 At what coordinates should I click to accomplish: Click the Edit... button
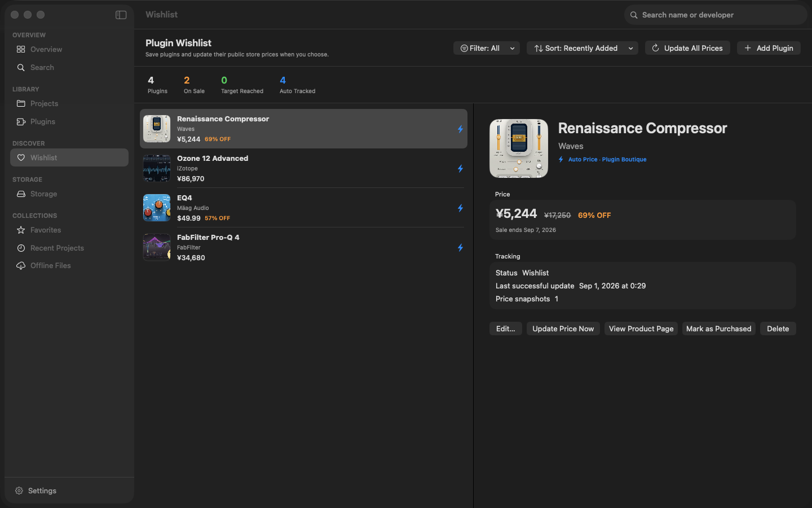(x=506, y=329)
